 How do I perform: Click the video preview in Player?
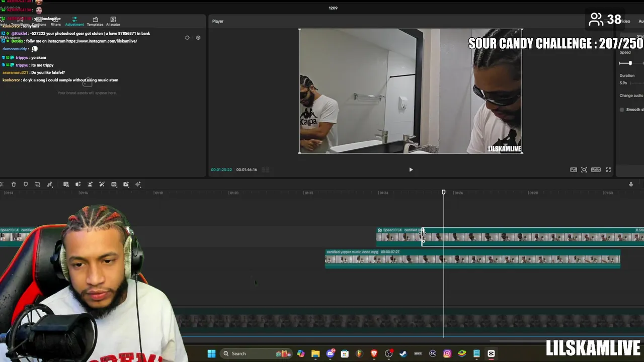pos(411,91)
